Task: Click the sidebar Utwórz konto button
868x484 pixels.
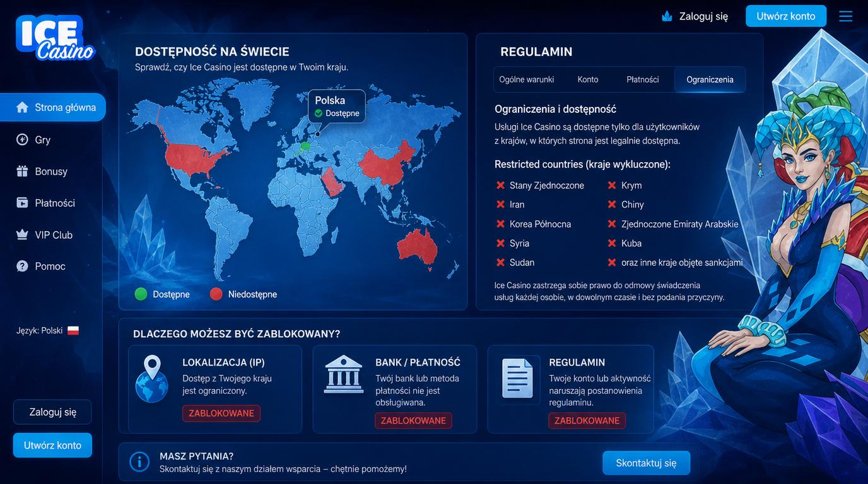Action: pyautogui.click(x=52, y=445)
